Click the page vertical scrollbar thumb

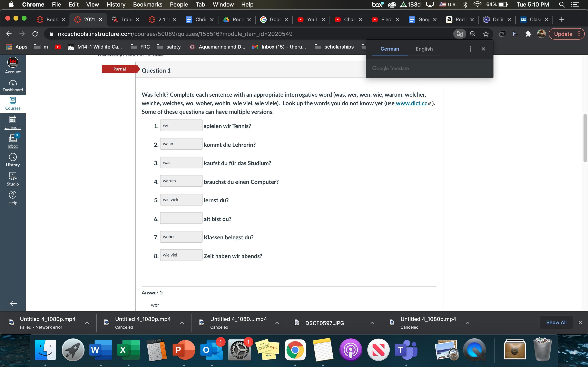coord(585,138)
